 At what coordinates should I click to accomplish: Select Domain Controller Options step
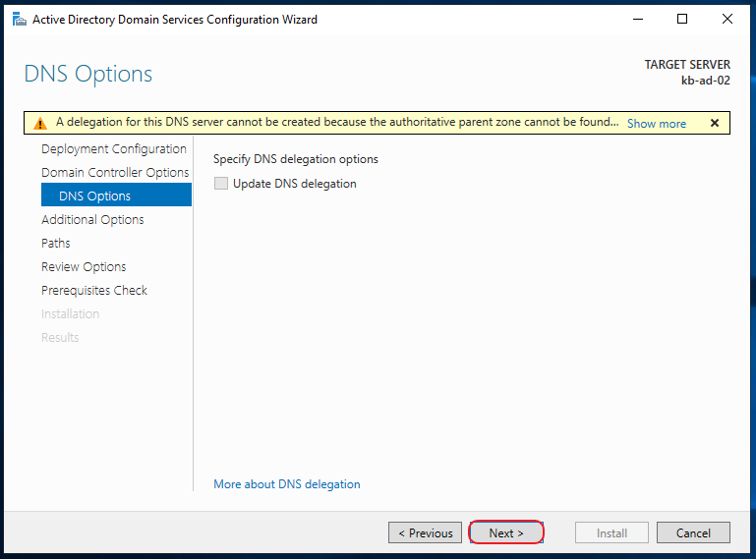pos(115,173)
